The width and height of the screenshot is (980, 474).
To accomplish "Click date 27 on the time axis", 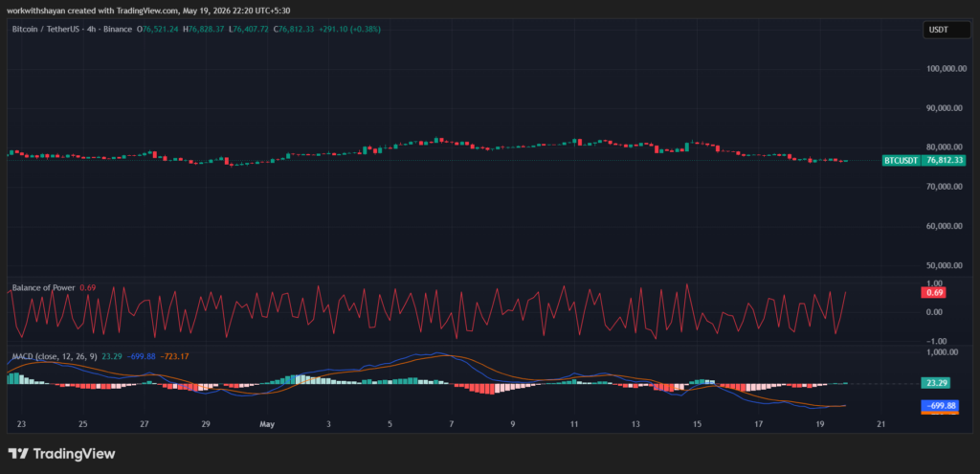I will click(x=144, y=424).
